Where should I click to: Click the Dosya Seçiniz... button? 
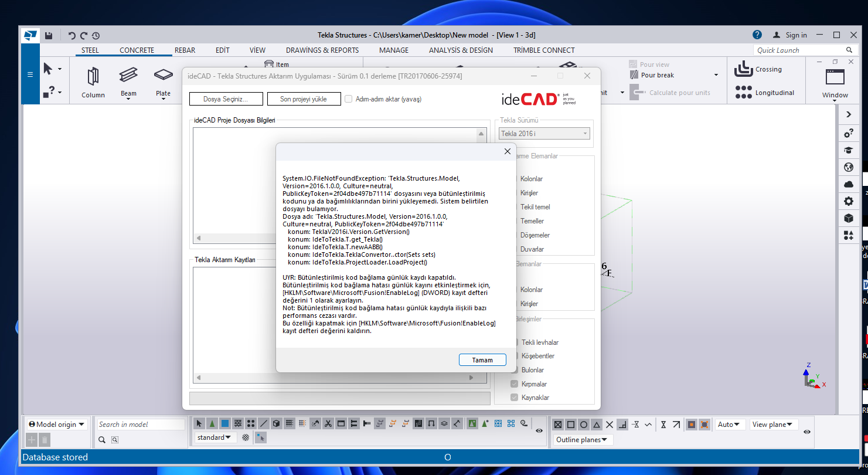(226, 99)
